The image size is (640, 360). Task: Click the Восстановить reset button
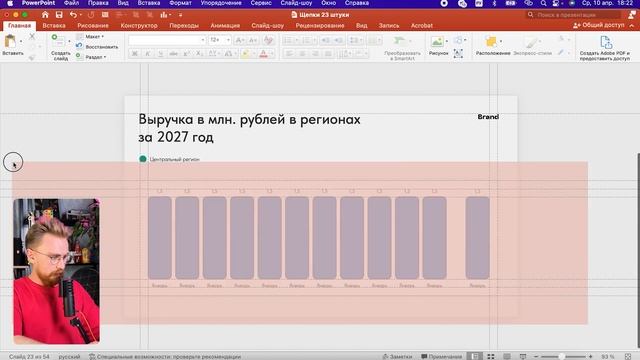pos(97,47)
